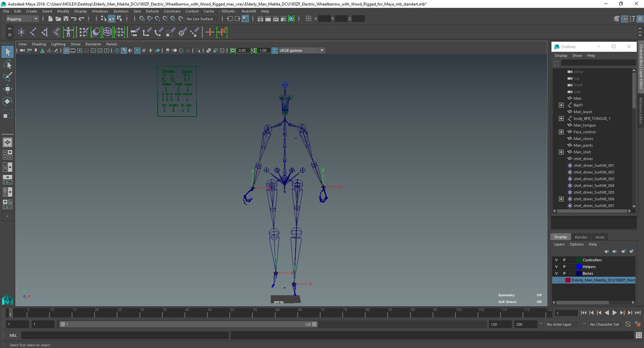Open animation preferences icon

pyautogui.click(x=638, y=324)
